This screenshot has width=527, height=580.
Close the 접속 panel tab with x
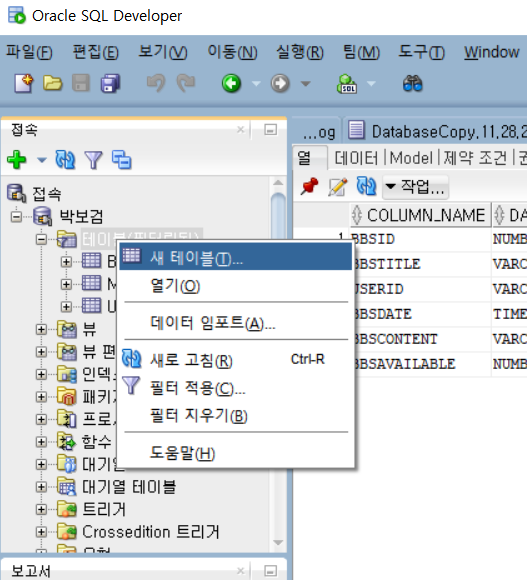[x=240, y=129]
